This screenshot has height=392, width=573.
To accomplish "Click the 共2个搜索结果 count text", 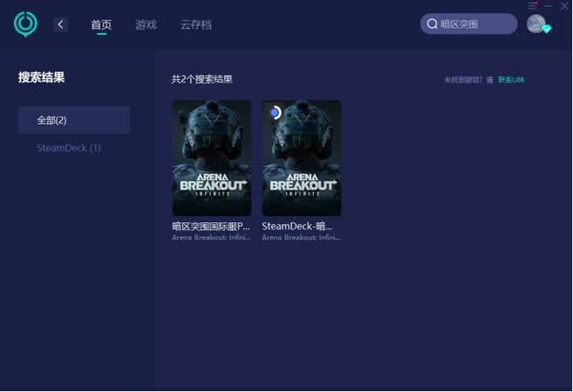I will [201, 79].
